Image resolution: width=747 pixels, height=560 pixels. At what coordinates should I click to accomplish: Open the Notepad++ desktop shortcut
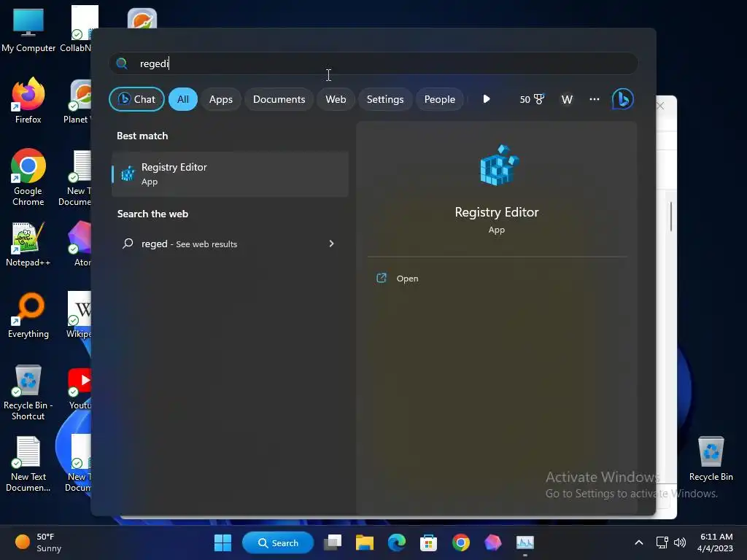pyautogui.click(x=28, y=244)
